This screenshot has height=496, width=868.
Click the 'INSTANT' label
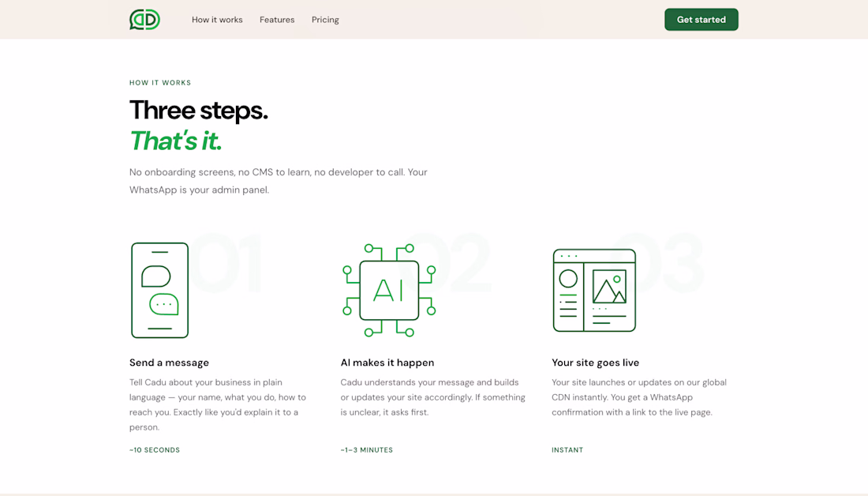coord(567,450)
